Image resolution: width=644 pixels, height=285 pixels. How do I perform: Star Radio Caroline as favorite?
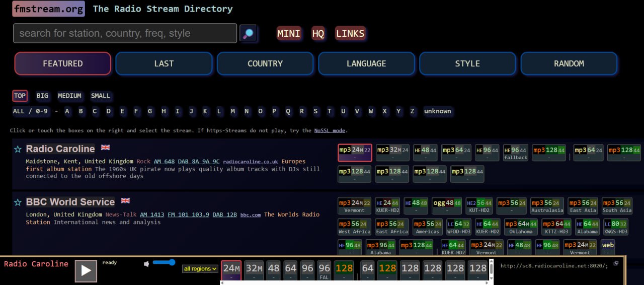[18, 149]
